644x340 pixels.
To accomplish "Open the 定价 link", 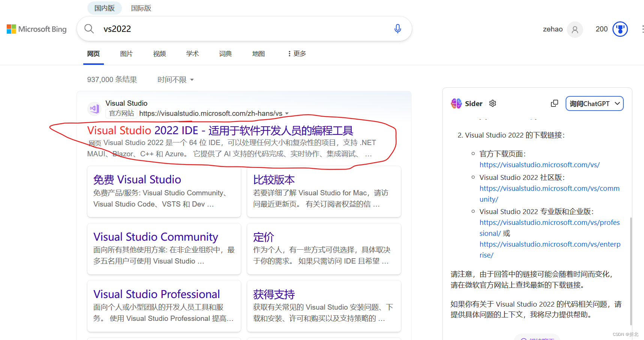I will (263, 237).
